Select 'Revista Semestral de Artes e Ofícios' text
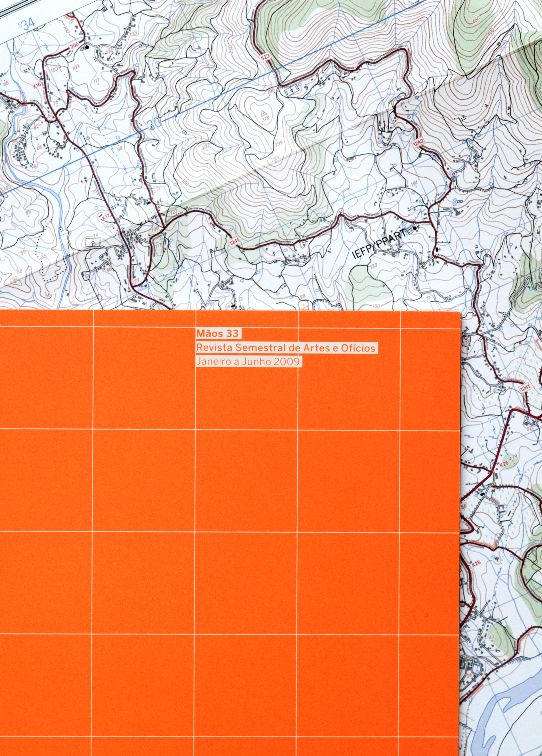 pos(286,348)
